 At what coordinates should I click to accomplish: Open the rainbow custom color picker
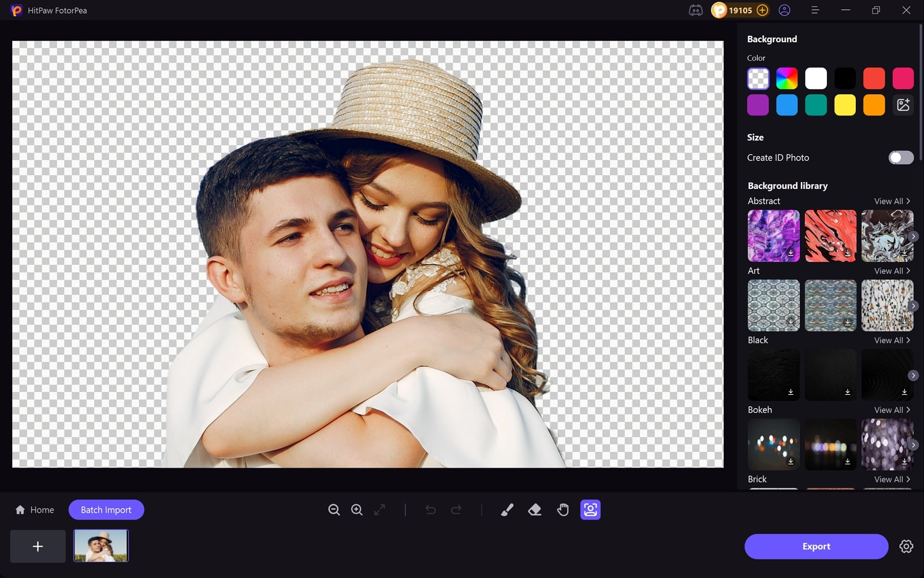787,79
